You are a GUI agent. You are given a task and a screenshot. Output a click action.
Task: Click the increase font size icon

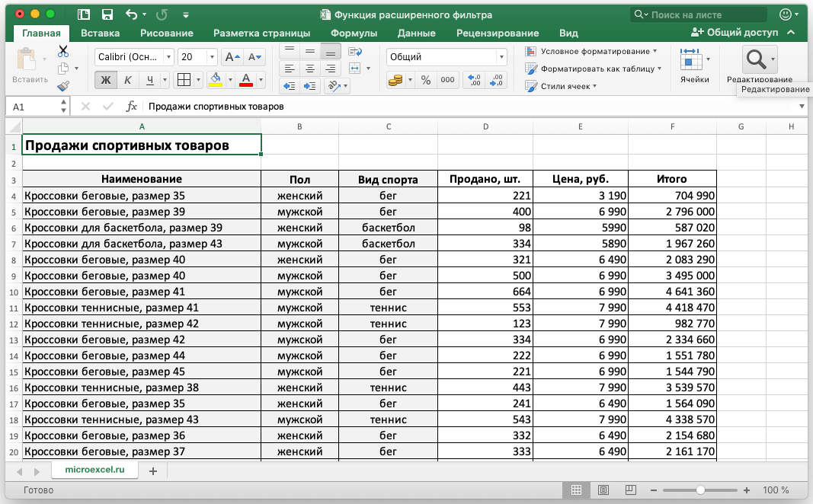(x=232, y=57)
